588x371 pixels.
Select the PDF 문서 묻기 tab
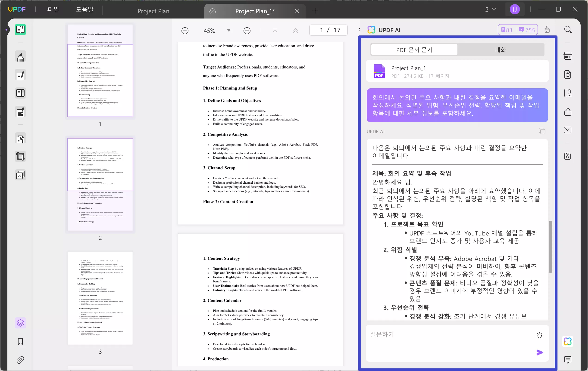414,50
